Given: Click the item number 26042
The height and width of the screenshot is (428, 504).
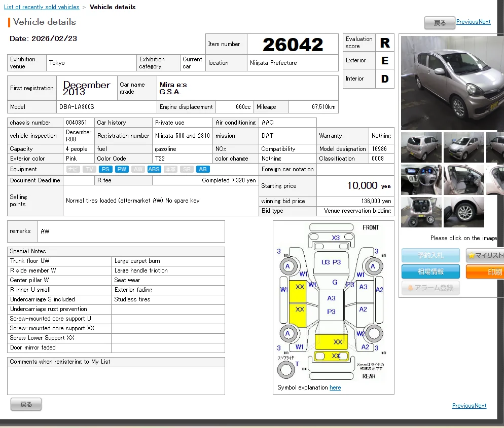Looking at the screenshot, I should [293, 45].
